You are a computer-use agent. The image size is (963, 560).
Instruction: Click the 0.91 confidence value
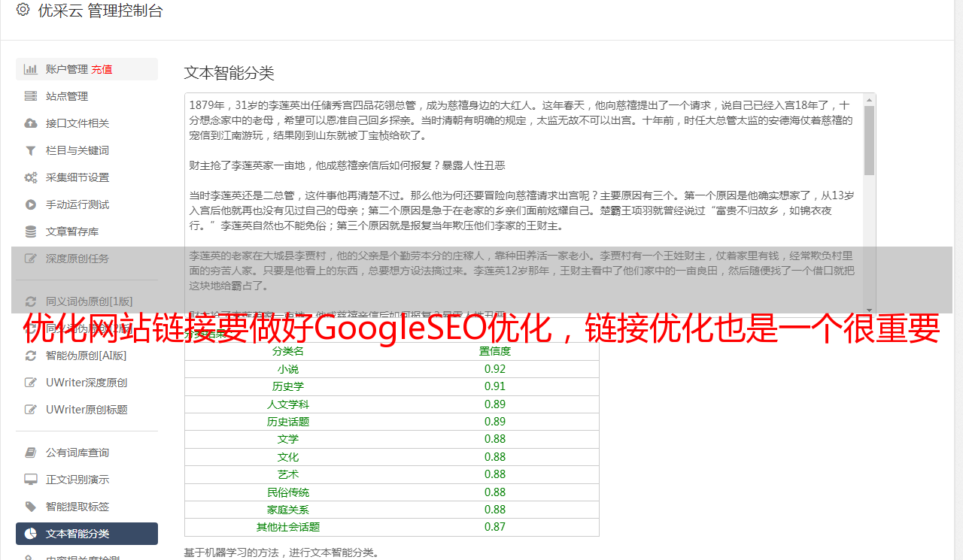click(x=495, y=386)
